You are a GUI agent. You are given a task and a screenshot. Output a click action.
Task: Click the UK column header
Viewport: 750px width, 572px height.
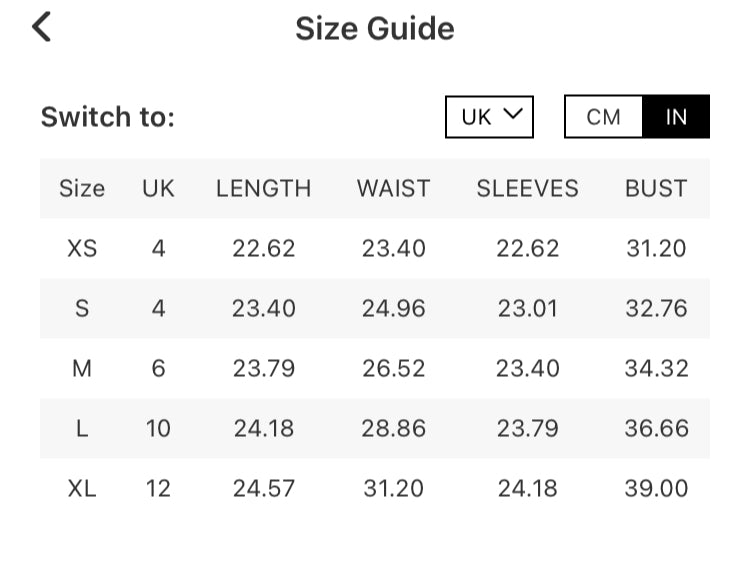tap(158, 188)
